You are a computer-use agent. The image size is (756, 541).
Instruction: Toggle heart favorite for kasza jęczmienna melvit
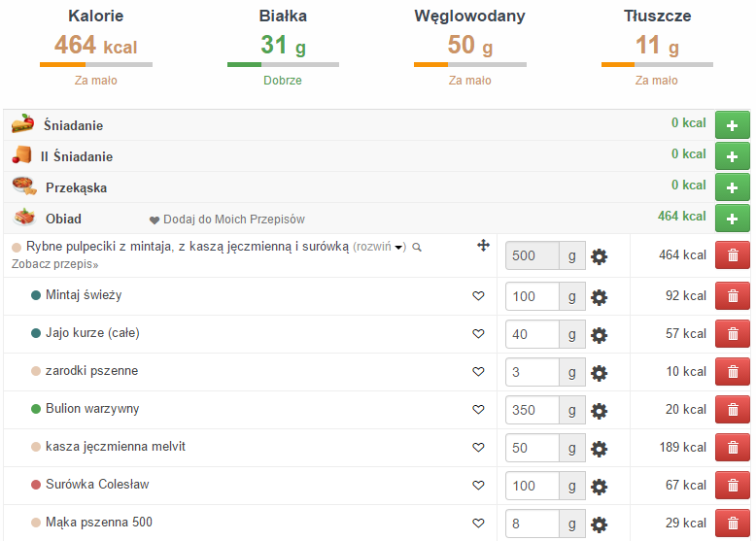(478, 448)
